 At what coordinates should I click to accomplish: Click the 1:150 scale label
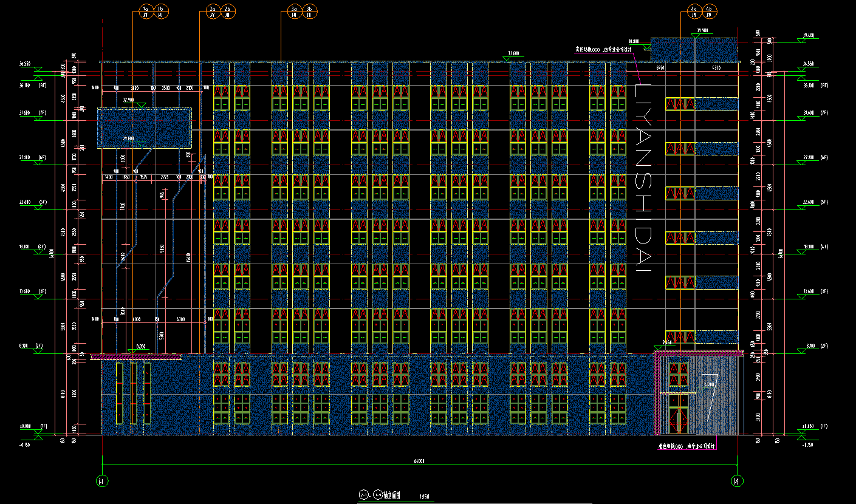[x=424, y=497]
